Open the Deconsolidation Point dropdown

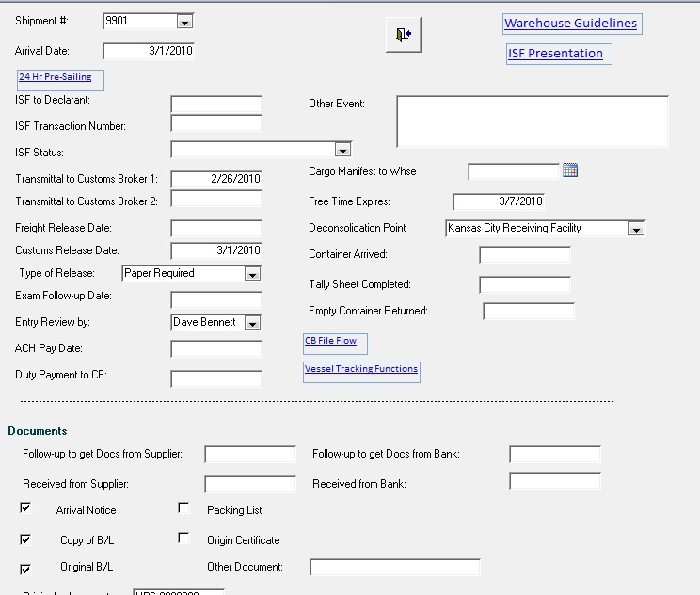pos(636,229)
